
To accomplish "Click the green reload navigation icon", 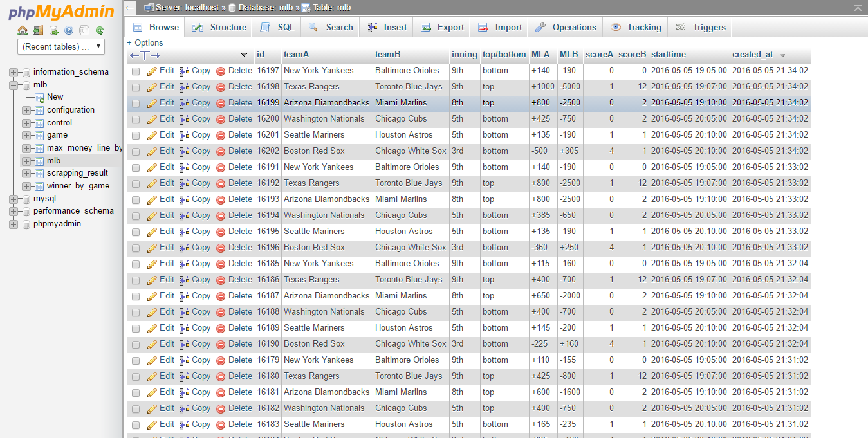I will (100, 30).
